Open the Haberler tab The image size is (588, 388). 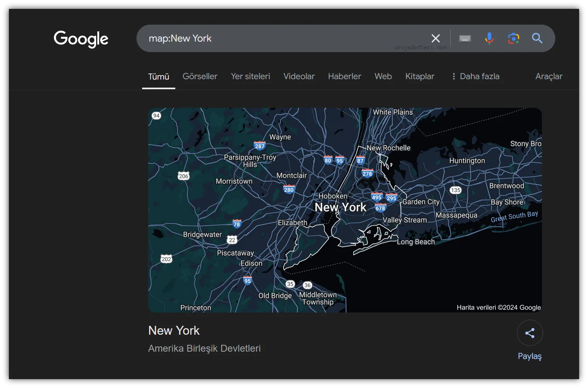(x=344, y=76)
